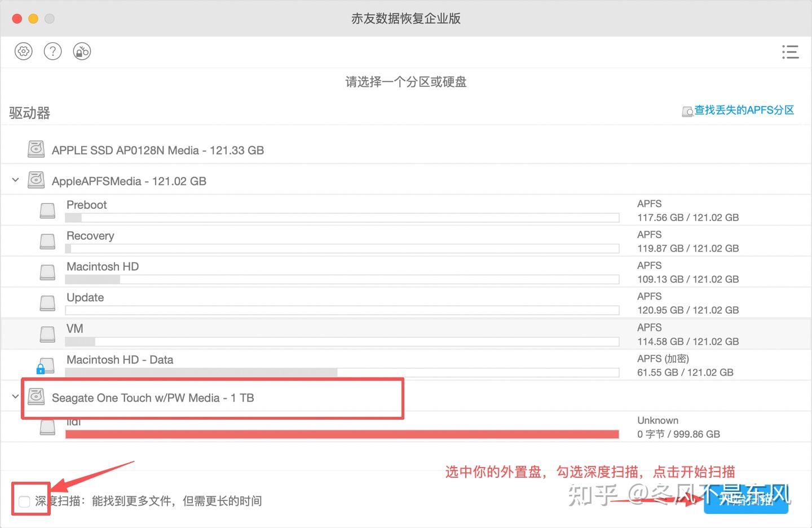The width and height of the screenshot is (812, 528).
Task: Click the 109.13 GB / 121.02 GB value
Action: (x=688, y=279)
